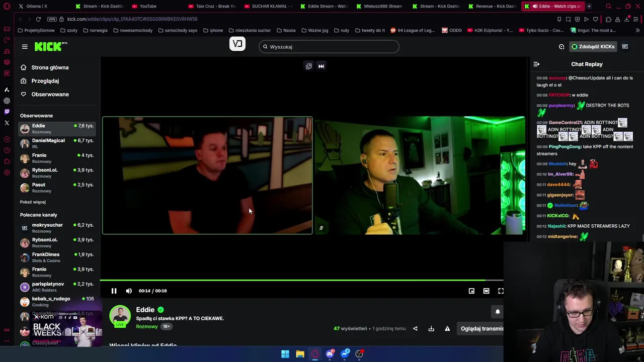The height and width of the screenshot is (362, 644).
Task: Seek on the green clip progress bar
Action: [302, 280]
